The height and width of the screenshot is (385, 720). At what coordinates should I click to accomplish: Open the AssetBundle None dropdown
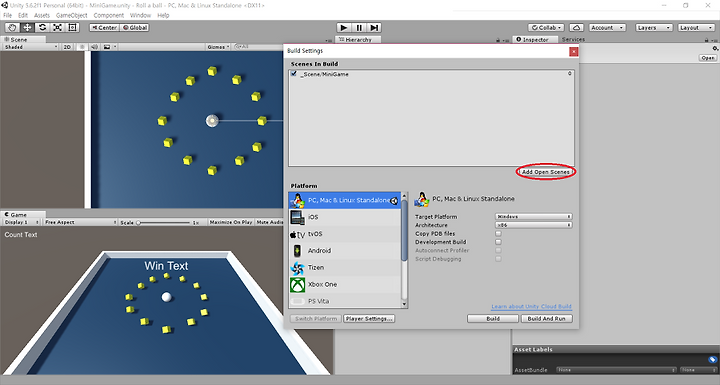tap(616, 370)
